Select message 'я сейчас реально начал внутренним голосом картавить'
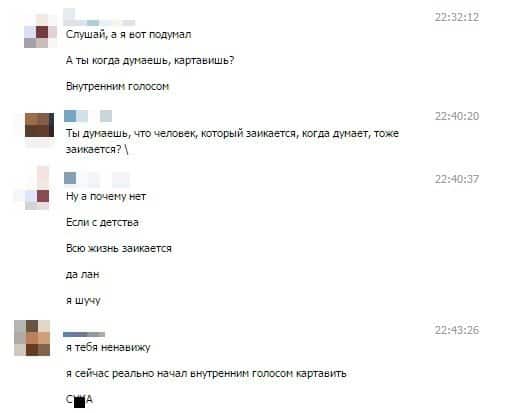508x413 pixels. pyautogui.click(x=206, y=373)
